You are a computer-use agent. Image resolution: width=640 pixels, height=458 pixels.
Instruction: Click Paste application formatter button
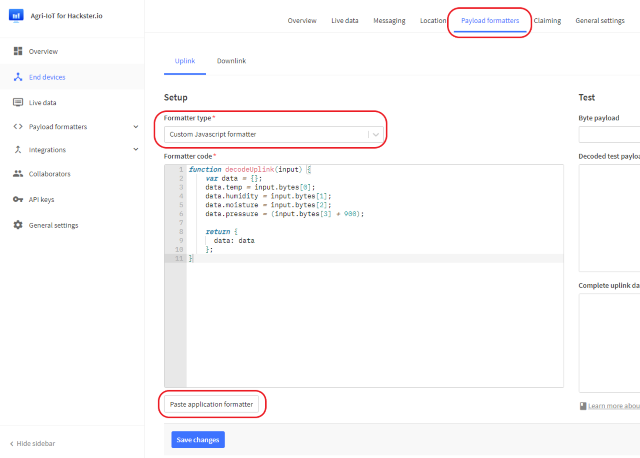click(x=211, y=404)
